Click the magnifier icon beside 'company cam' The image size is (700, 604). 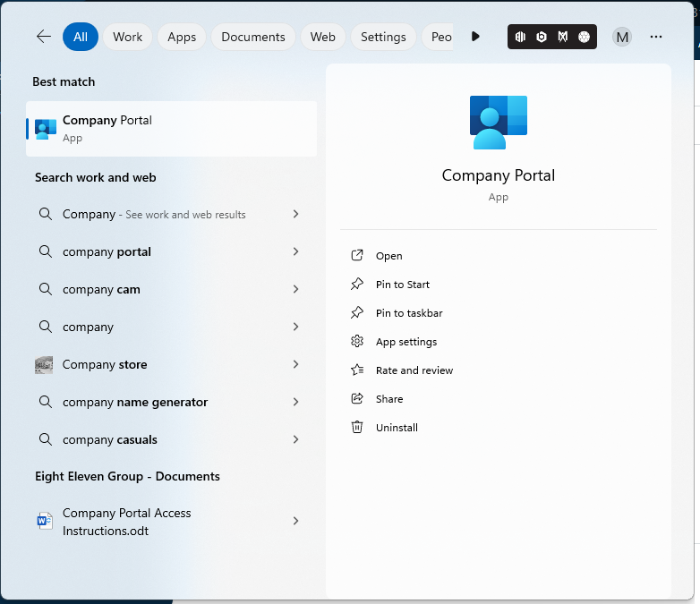[45, 289]
